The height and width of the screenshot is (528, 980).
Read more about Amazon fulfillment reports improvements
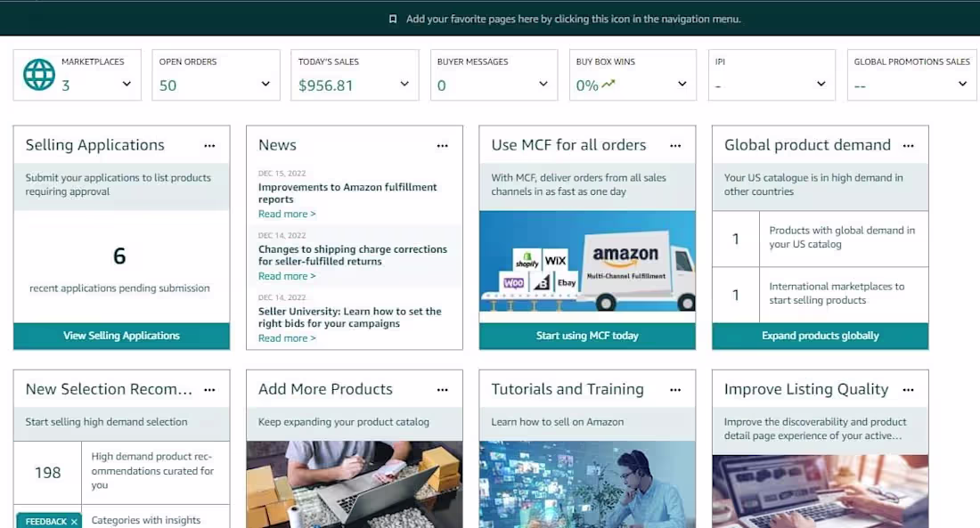coord(287,215)
